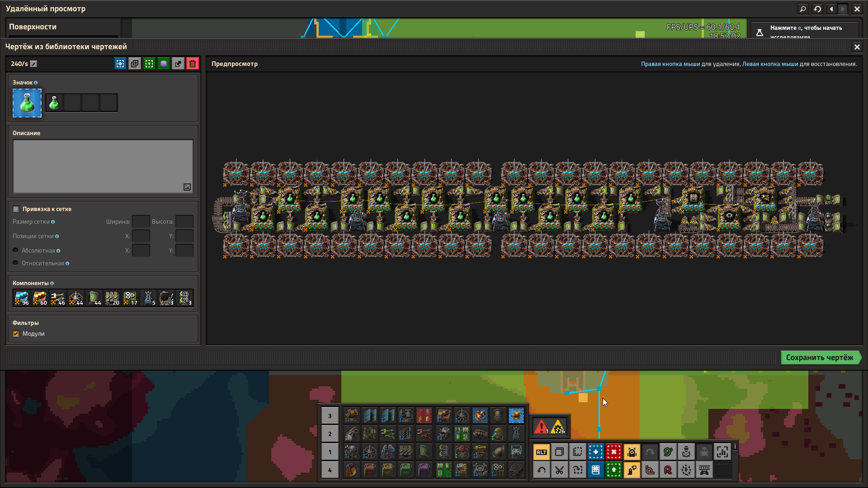Click the purple square button in blueprint header
Image resolution: width=868 pixels, height=488 pixels.
coord(164,64)
